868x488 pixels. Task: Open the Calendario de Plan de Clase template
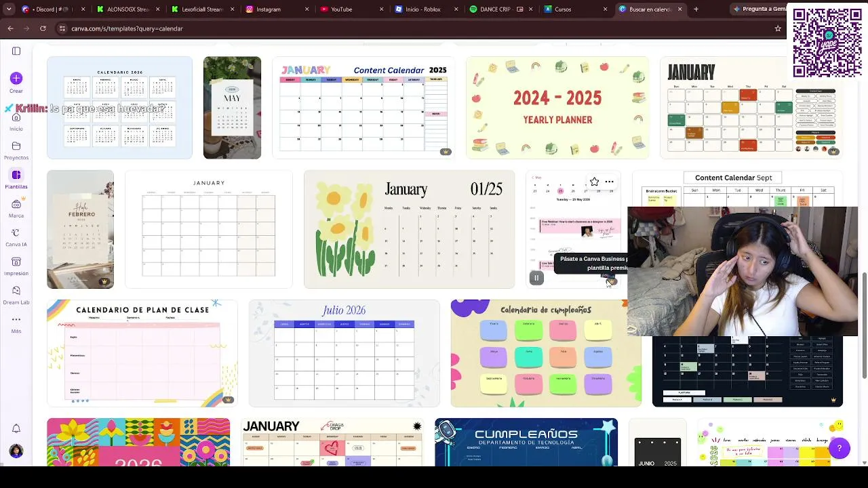pos(142,353)
